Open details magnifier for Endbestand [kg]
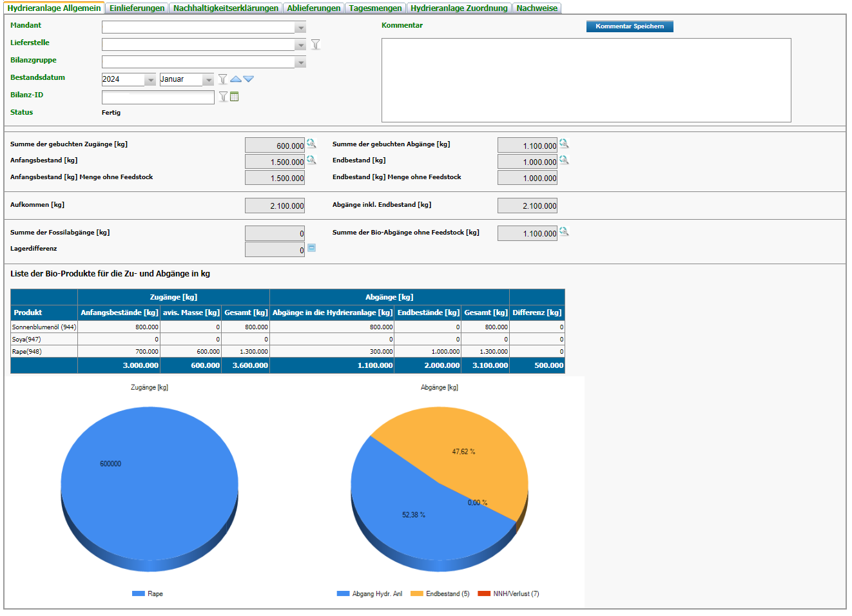This screenshot has height=616, width=852. tap(564, 160)
